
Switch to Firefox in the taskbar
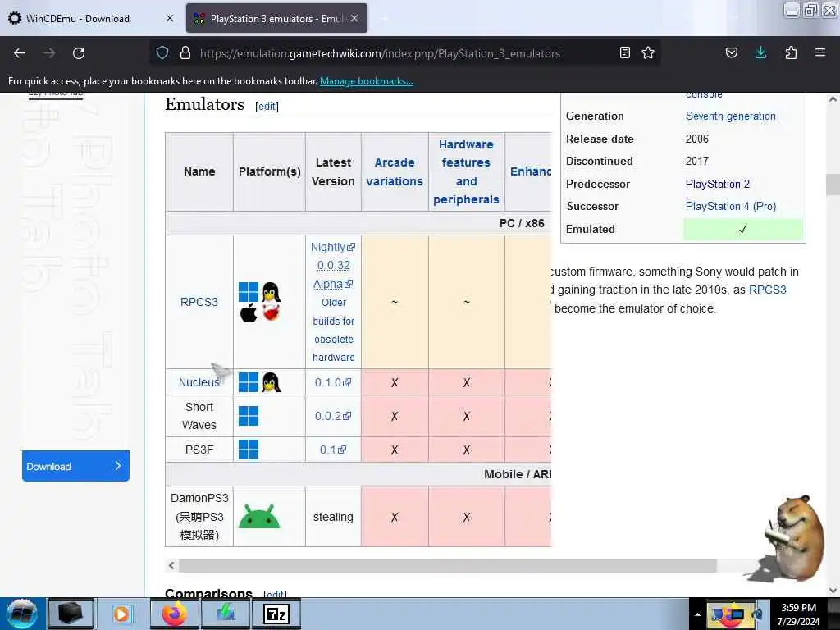[x=174, y=614]
